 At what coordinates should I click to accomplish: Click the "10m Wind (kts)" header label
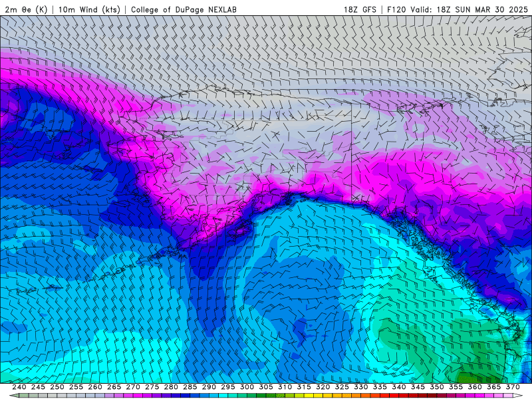[x=90, y=9]
